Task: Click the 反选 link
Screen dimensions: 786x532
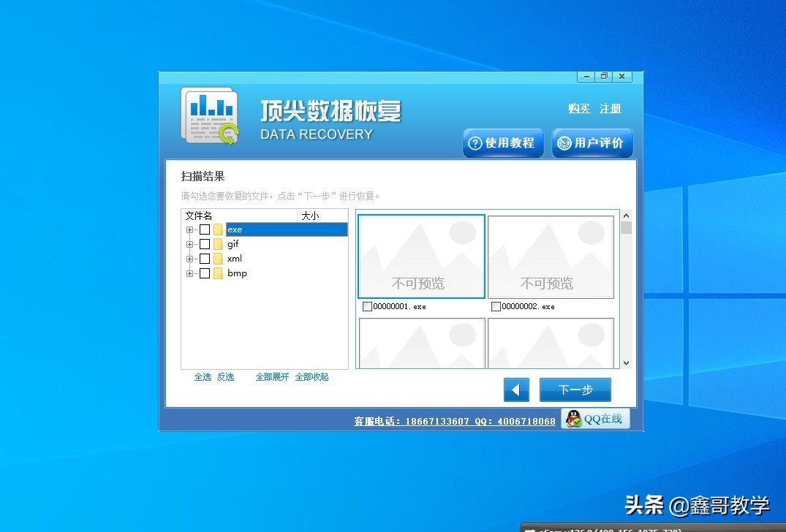Action: [x=226, y=376]
